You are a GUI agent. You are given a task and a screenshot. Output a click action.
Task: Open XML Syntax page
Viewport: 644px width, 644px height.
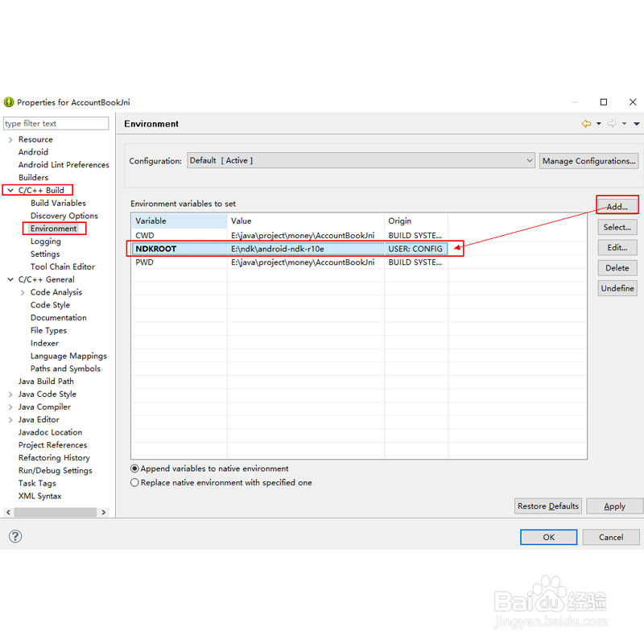(x=39, y=496)
